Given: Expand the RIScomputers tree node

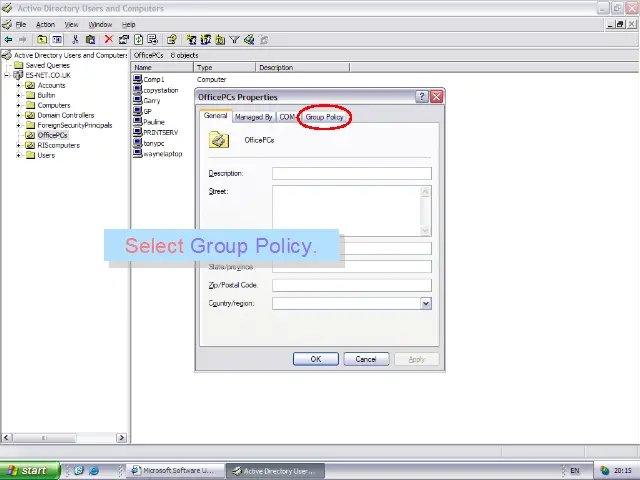Looking at the screenshot, I should coord(18,145).
